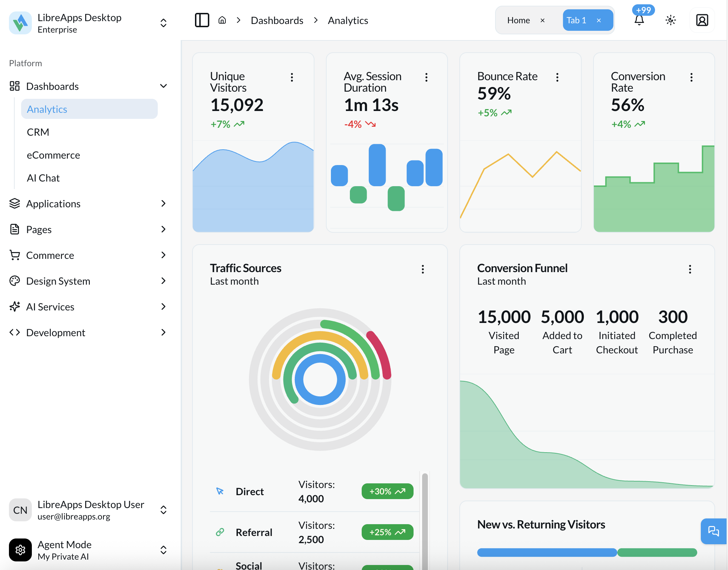Collapse the Dashboards sidebar group

[163, 86]
